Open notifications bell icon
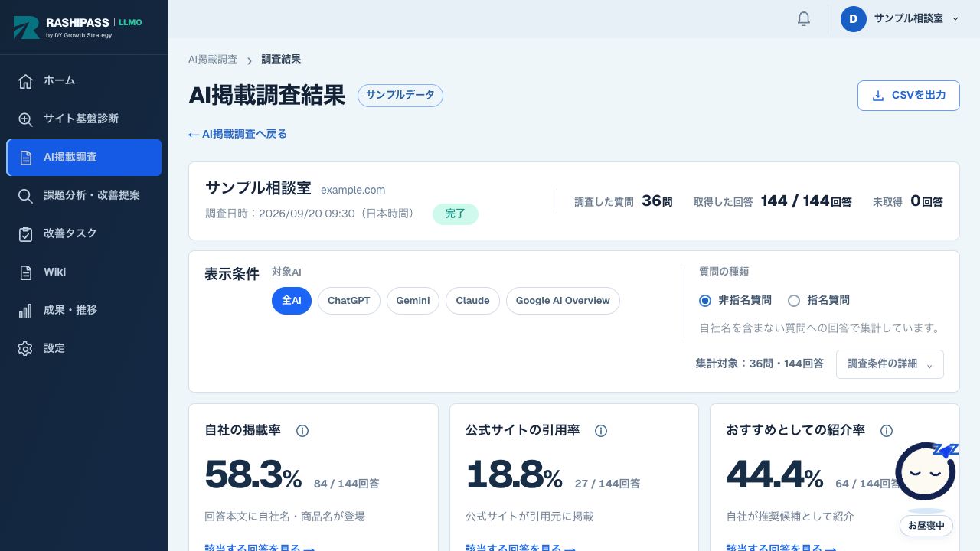 [x=803, y=18]
